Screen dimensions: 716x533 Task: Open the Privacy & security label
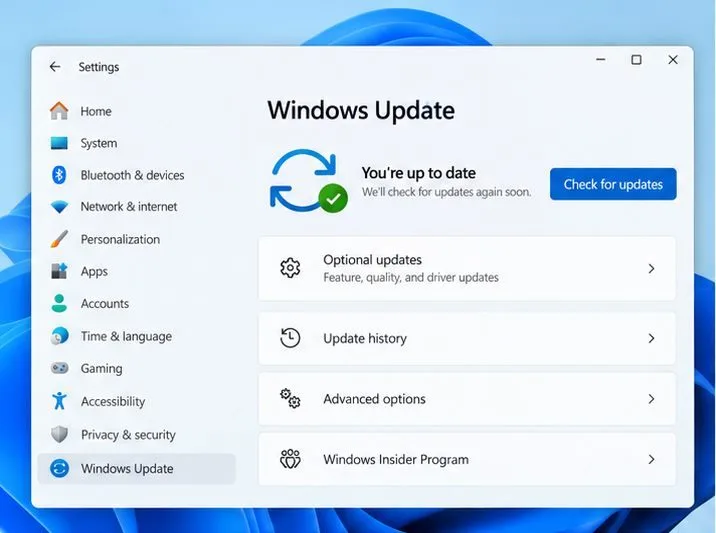tap(128, 435)
